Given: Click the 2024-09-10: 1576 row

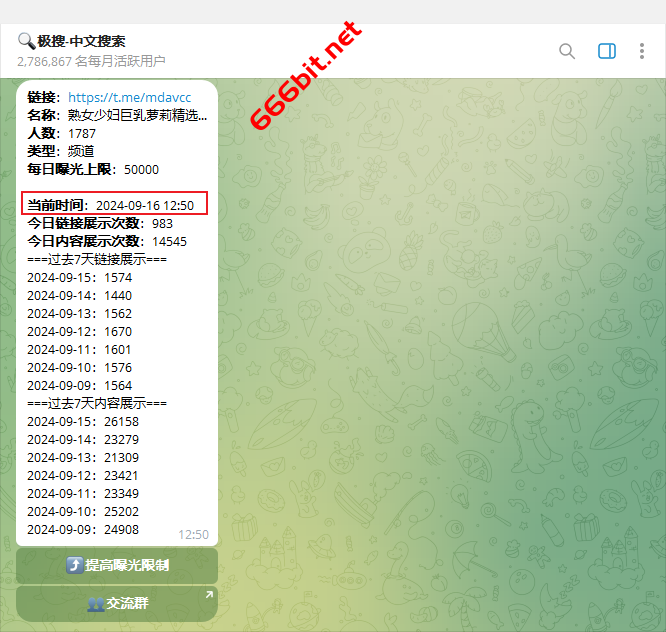Looking at the screenshot, I should (x=80, y=368).
